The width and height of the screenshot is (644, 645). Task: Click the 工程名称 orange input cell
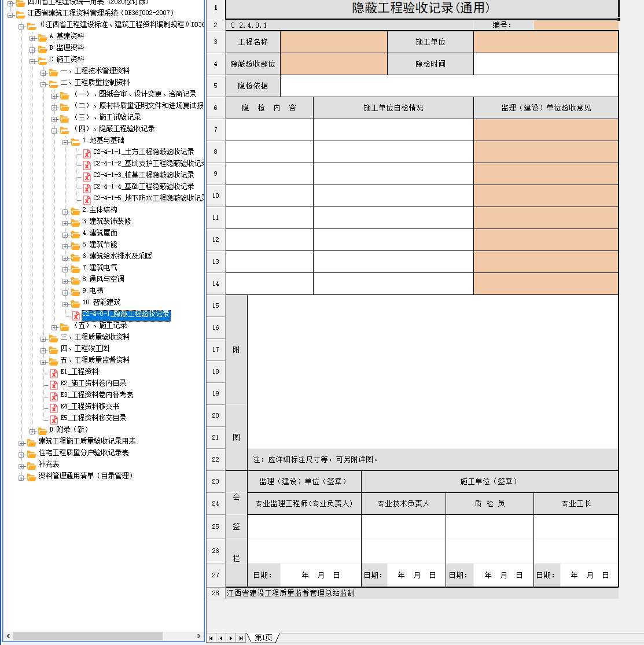click(x=334, y=42)
